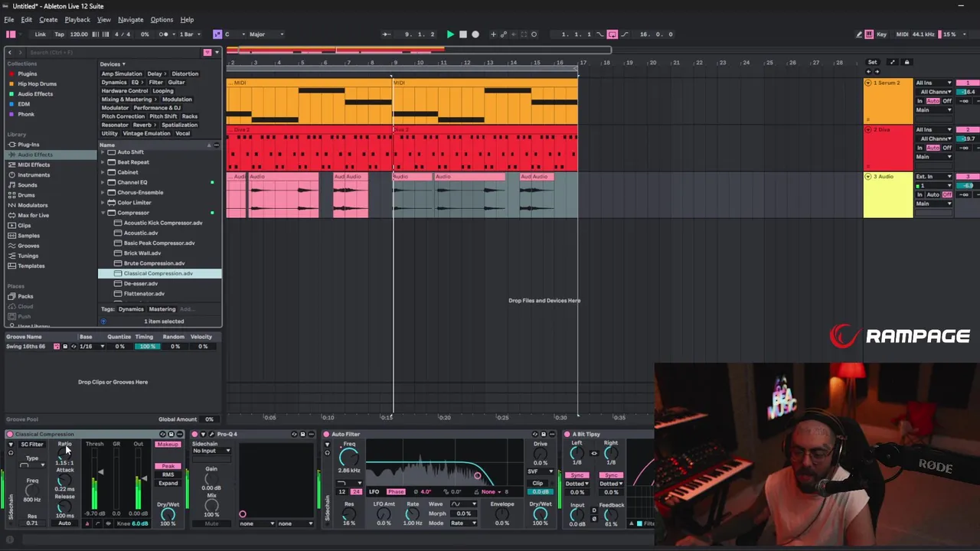Open Auto Filter SVF circuit dropdown

tap(540, 472)
